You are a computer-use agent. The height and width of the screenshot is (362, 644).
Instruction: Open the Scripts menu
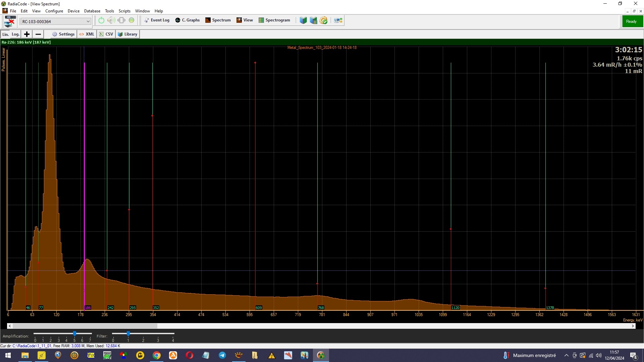(124, 11)
